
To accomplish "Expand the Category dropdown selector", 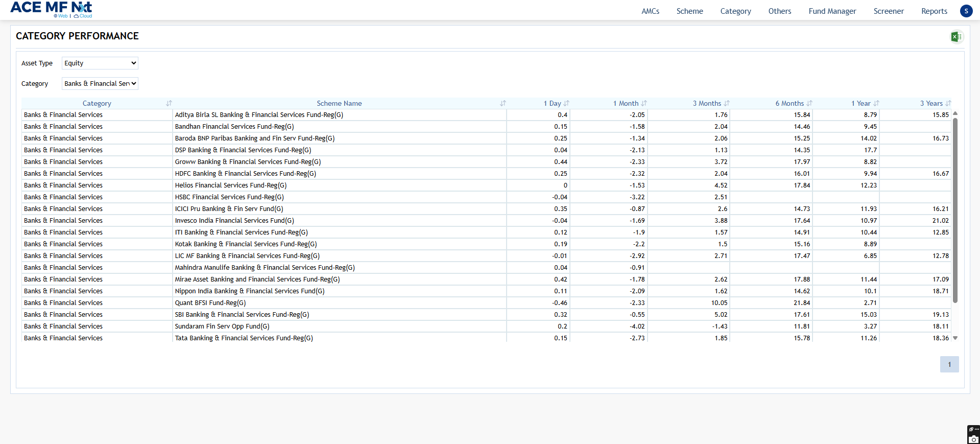I will 100,84.
